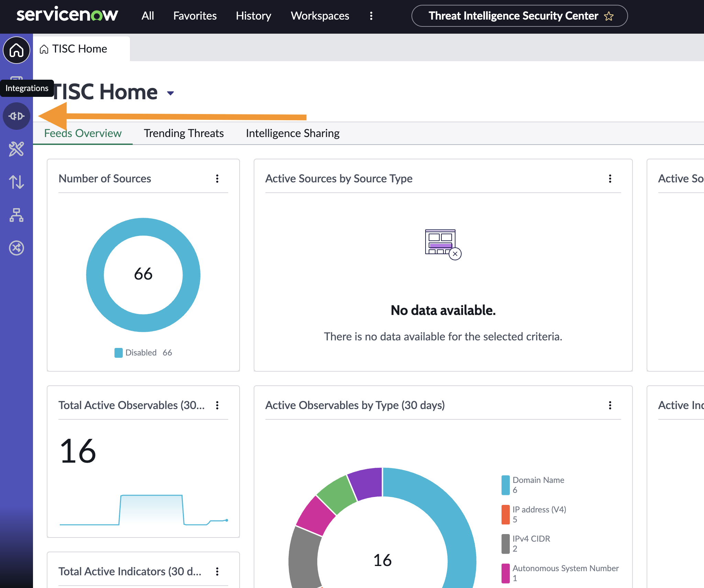This screenshot has width=704, height=588.
Task: Select the up-down arrows sidebar icon
Action: point(16,182)
